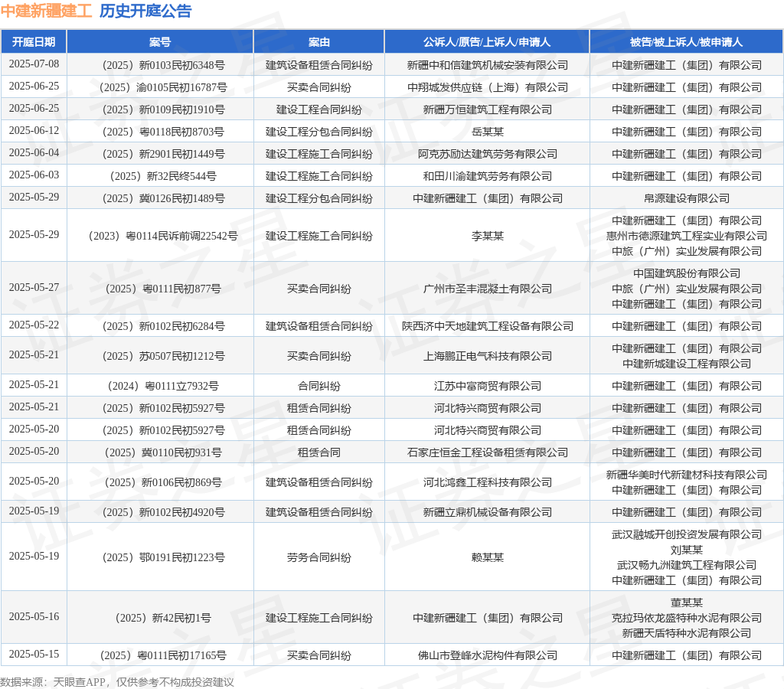Select case number "(2025)新0103民初6348号"
The image size is (784, 689).
point(160,66)
